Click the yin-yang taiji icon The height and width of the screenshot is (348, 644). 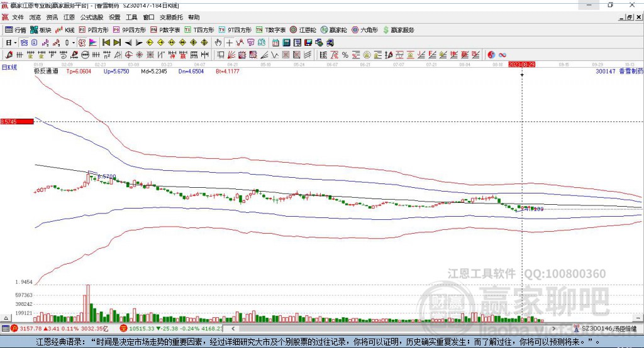tap(491, 56)
